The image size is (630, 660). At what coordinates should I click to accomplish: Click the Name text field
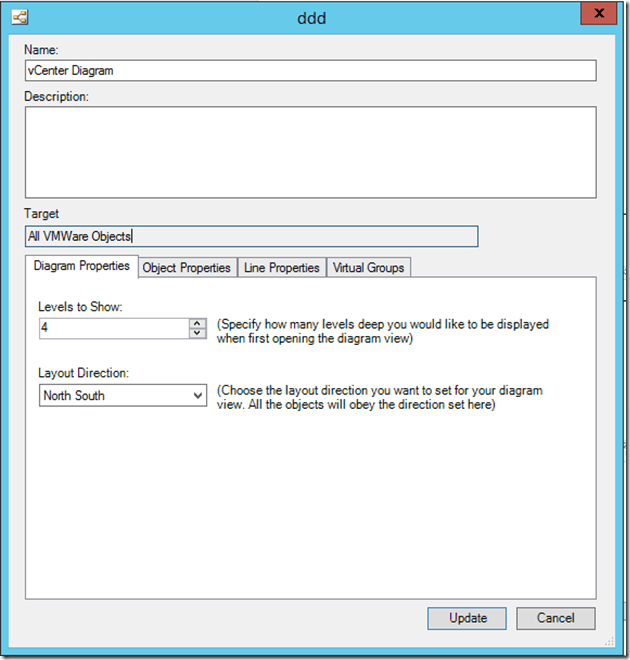310,70
